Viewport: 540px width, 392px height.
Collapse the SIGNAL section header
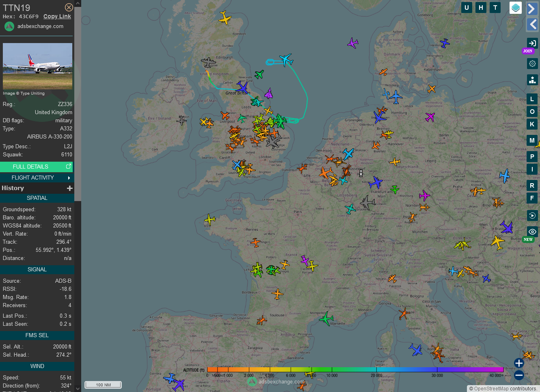[x=37, y=269]
